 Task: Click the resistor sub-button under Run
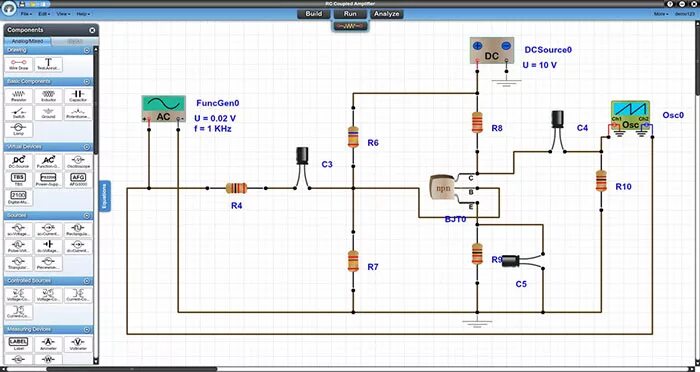350,26
